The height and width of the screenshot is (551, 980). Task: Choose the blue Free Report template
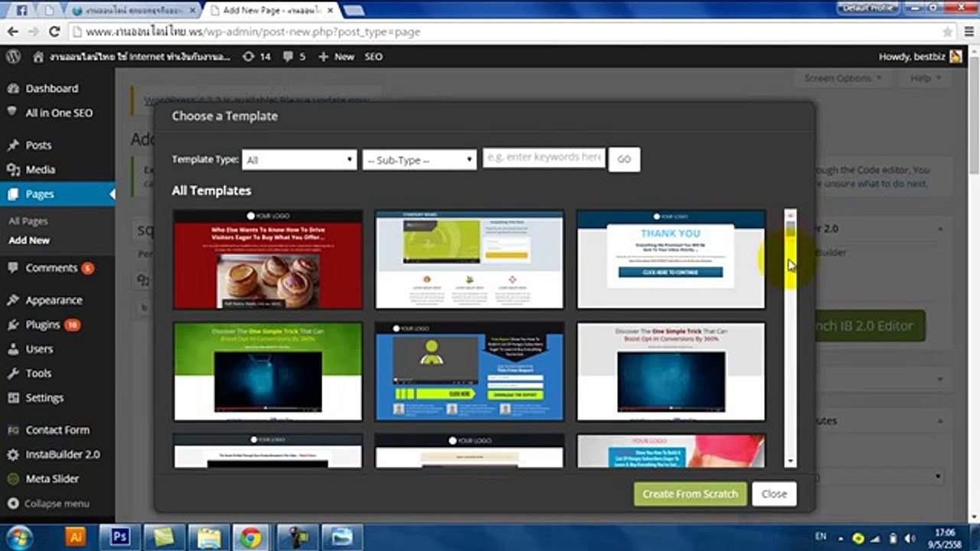(469, 371)
